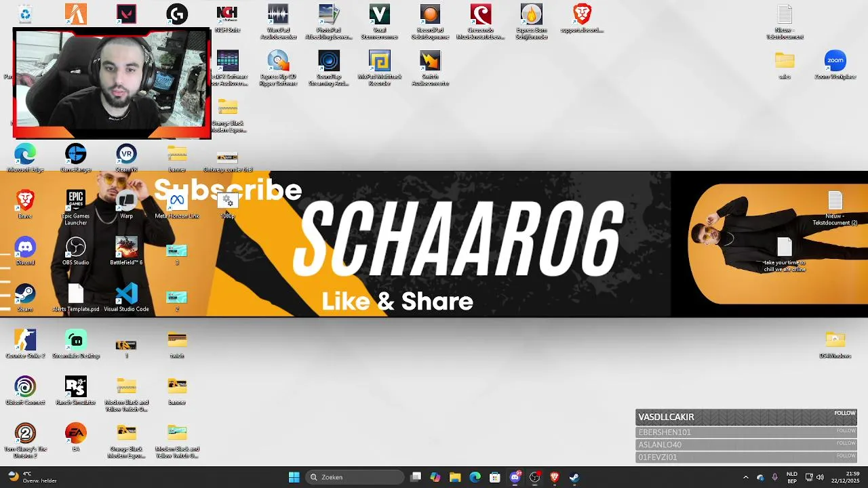Screen dimensions: 868x488
Task: Click the Zoeken taskbar search field
Action: point(355,477)
